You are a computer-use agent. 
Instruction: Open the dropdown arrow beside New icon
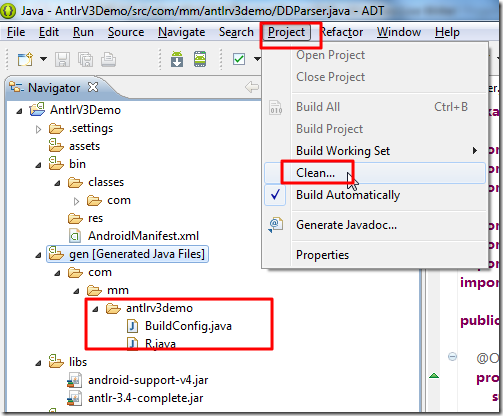(x=43, y=59)
